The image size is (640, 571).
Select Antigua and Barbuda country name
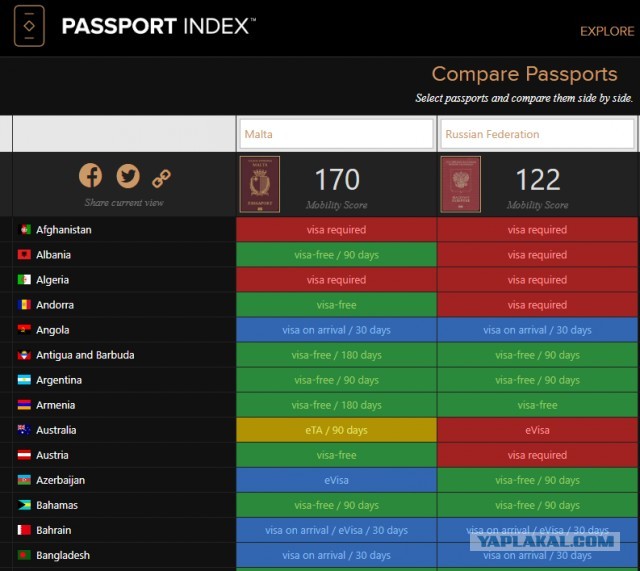point(85,355)
